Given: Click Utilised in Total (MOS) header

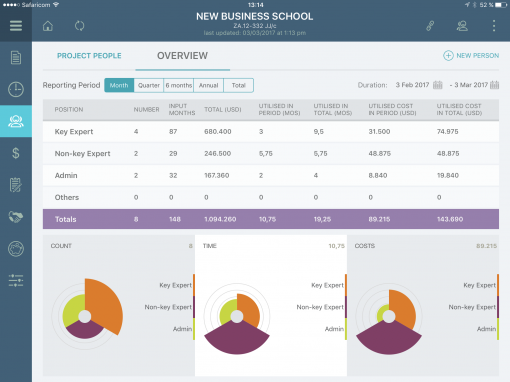Looking at the screenshot, I should click(333, 109).
